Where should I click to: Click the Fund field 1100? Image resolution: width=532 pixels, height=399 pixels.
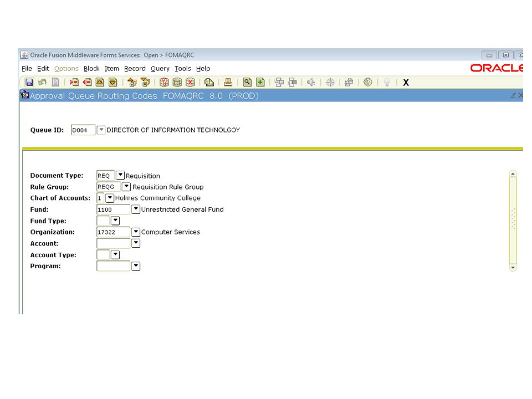(113, 209)
